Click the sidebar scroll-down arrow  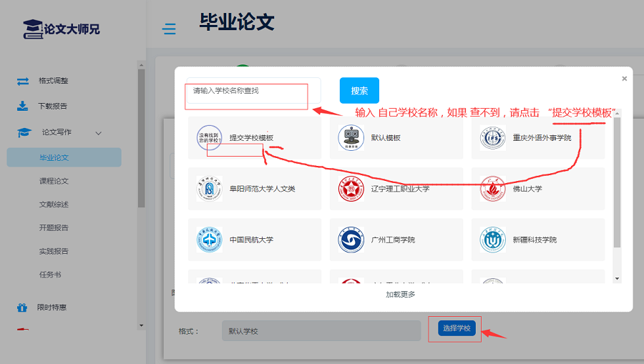click(141, 325)
